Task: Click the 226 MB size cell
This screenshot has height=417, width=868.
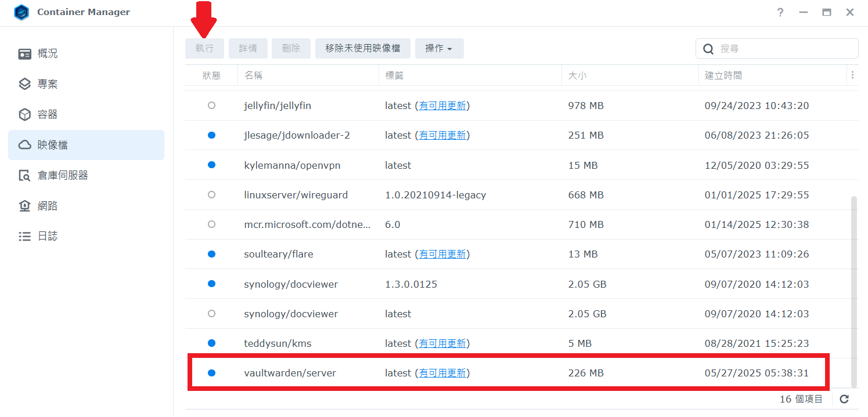Action: (x=586, y=373)
